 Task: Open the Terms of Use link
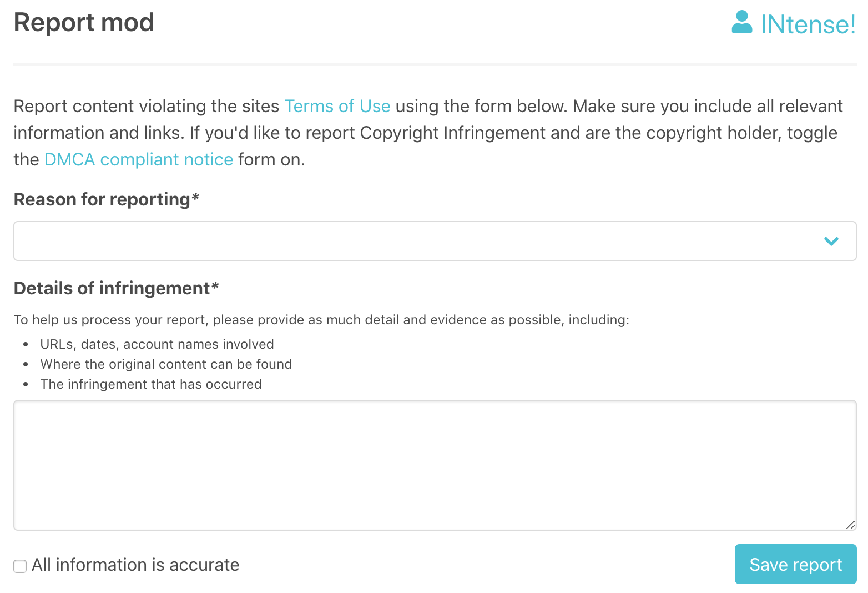(x=337, y=106)
